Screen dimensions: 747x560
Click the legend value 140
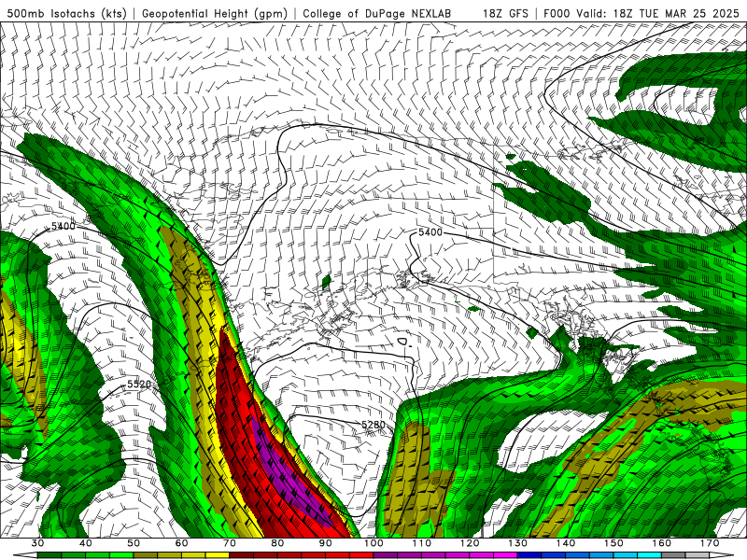click(x=566, y=543)
